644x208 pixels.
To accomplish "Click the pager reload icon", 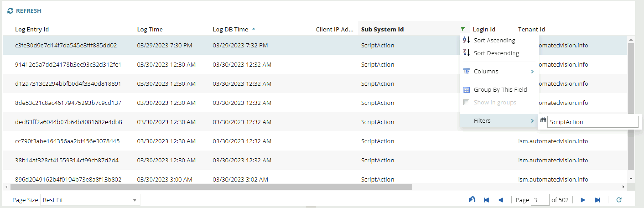I will pos(619,200).
